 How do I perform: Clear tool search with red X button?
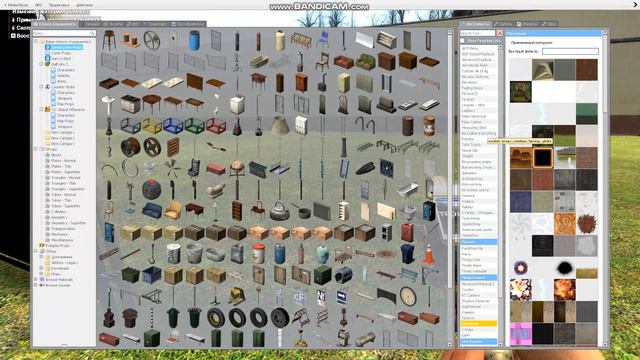click(500, 33)
